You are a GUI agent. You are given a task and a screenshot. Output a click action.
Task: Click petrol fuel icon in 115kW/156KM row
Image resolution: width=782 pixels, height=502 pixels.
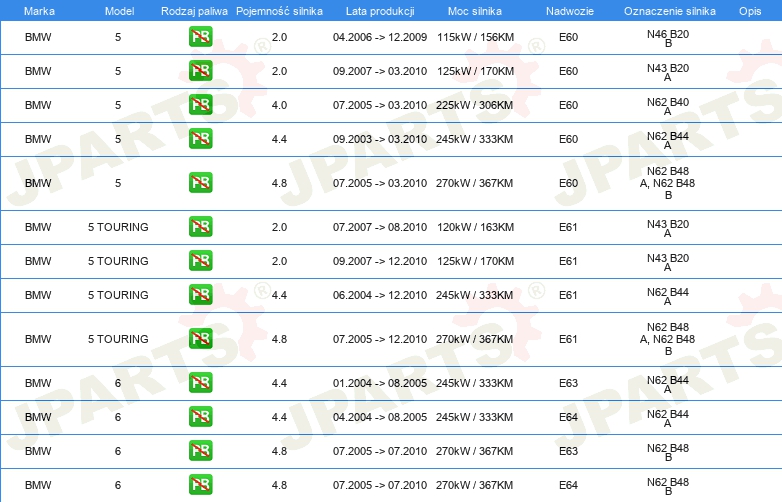[200, 38]
